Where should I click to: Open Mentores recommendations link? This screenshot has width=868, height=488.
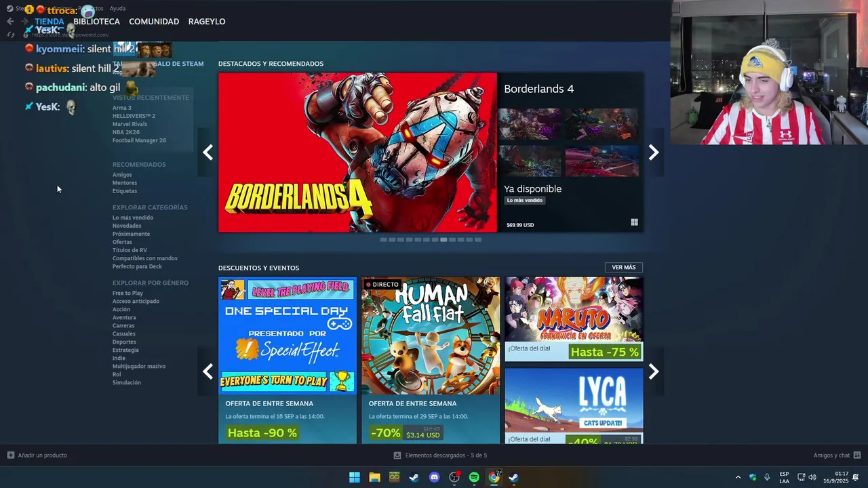(125, 183)
